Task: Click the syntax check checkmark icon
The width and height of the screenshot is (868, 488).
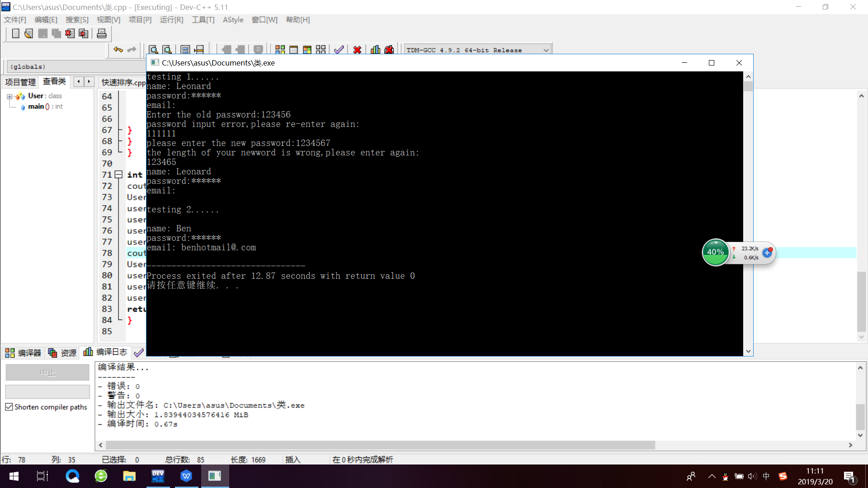Action: click(339, 50)
